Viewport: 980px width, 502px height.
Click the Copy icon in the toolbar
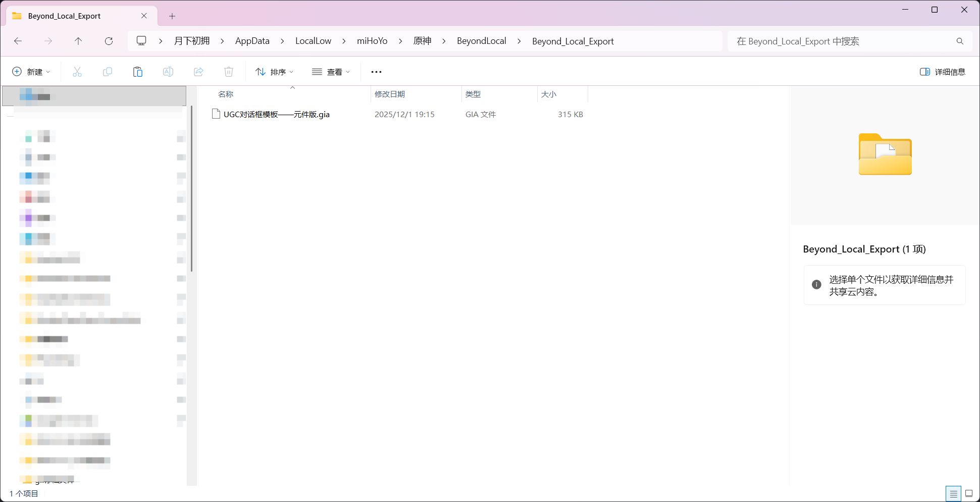(107, 72)
